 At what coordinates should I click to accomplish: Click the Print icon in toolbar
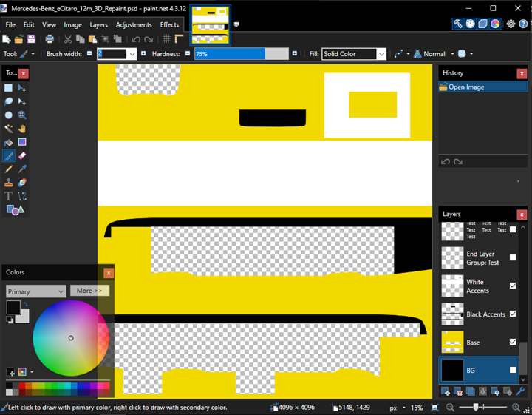[50, 39]
